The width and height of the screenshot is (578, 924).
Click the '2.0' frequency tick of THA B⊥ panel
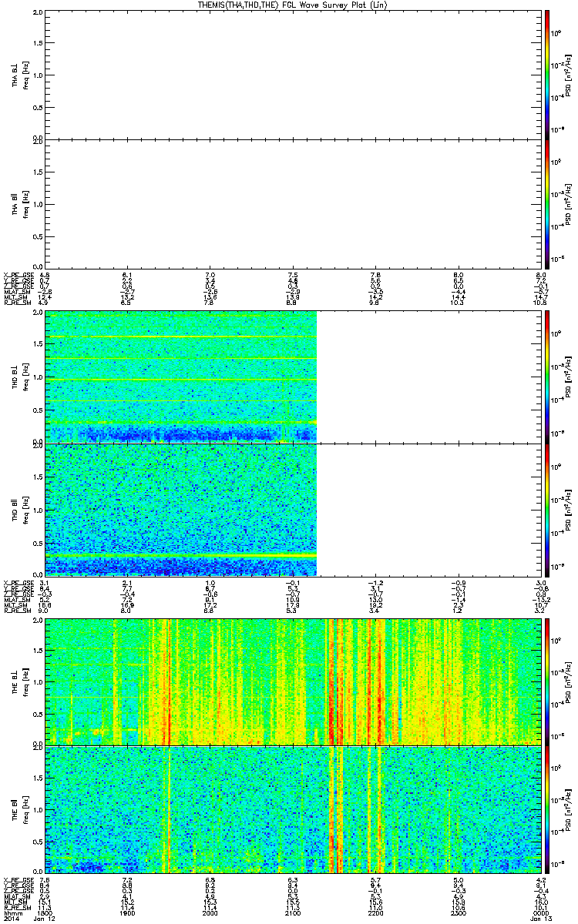point(38,14)
